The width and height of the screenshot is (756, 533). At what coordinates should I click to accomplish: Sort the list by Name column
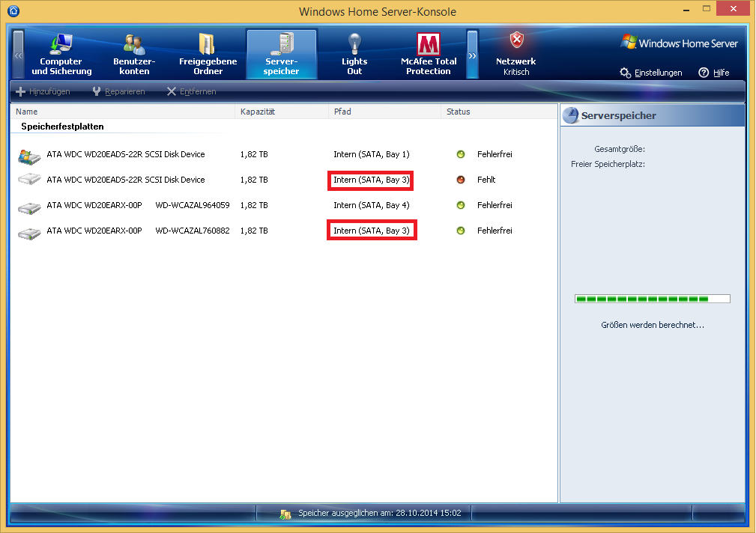pyautogui.click(x=123, y=112)
